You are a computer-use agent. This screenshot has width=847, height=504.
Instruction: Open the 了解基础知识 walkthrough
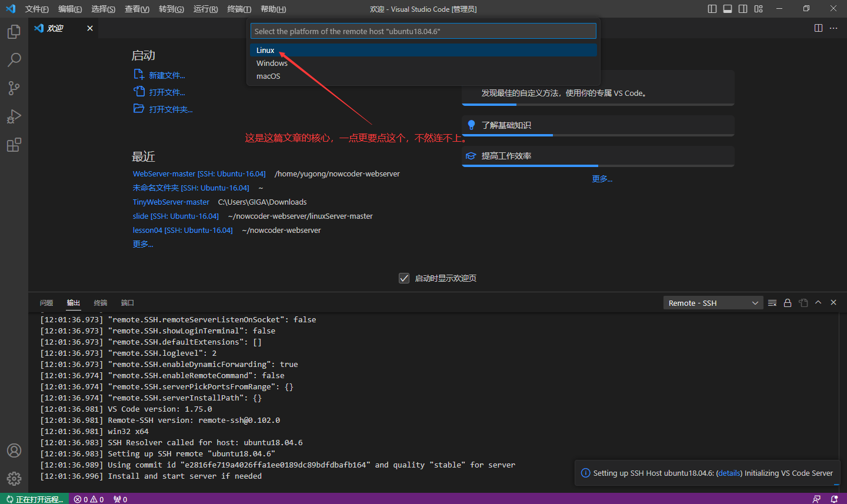(x=598, y=125)
